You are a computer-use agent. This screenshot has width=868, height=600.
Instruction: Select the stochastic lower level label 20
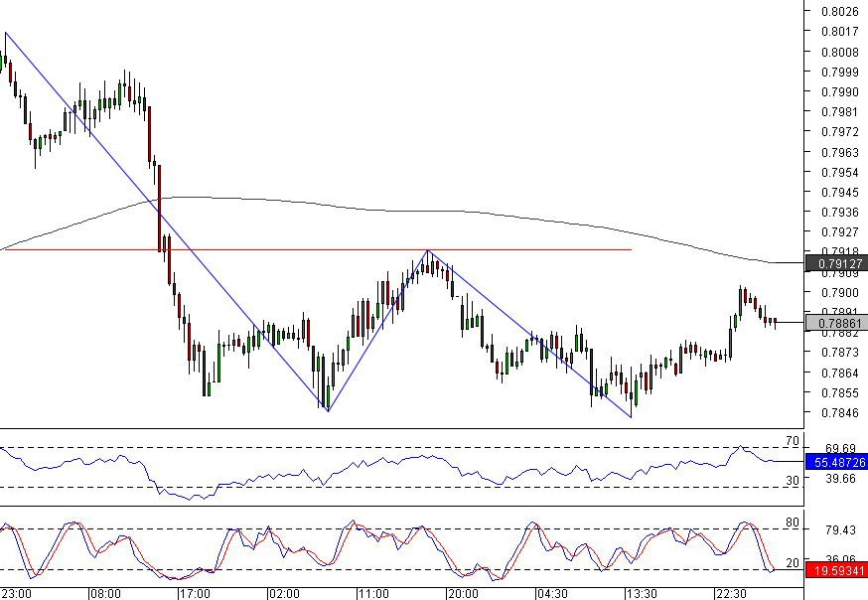pos(793,563)
